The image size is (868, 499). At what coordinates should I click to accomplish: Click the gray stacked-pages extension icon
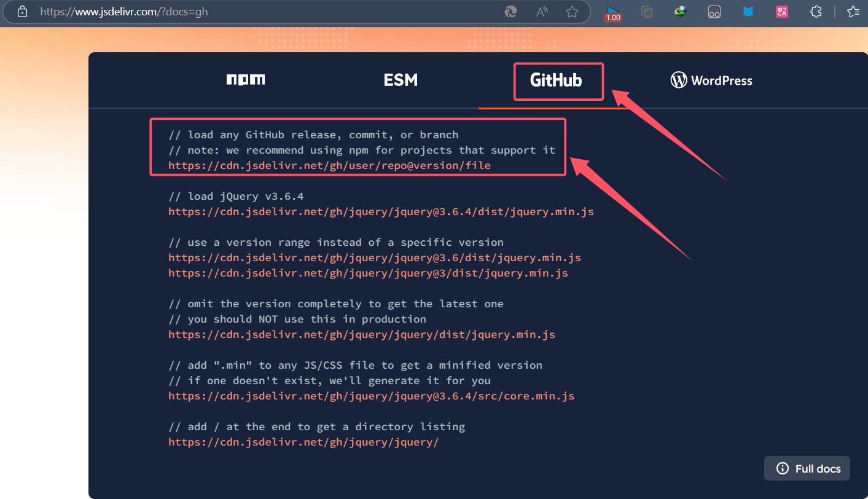coord(646,12)
